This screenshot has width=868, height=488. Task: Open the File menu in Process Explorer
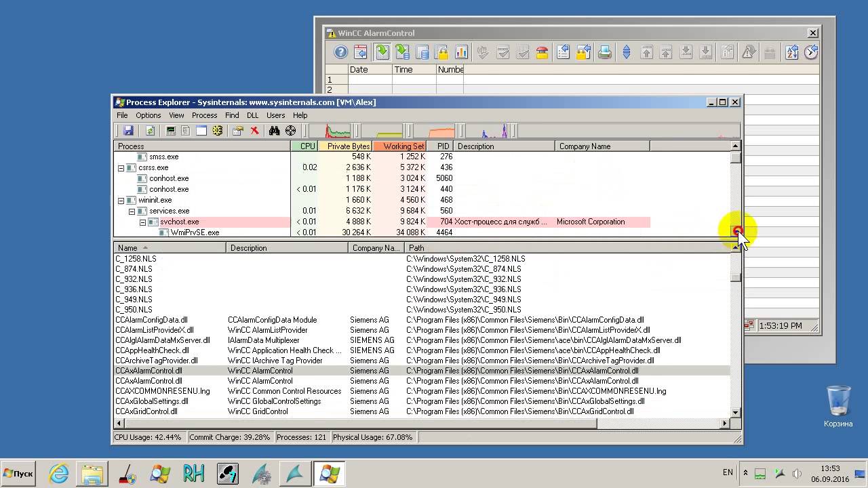tap(122, 115)
